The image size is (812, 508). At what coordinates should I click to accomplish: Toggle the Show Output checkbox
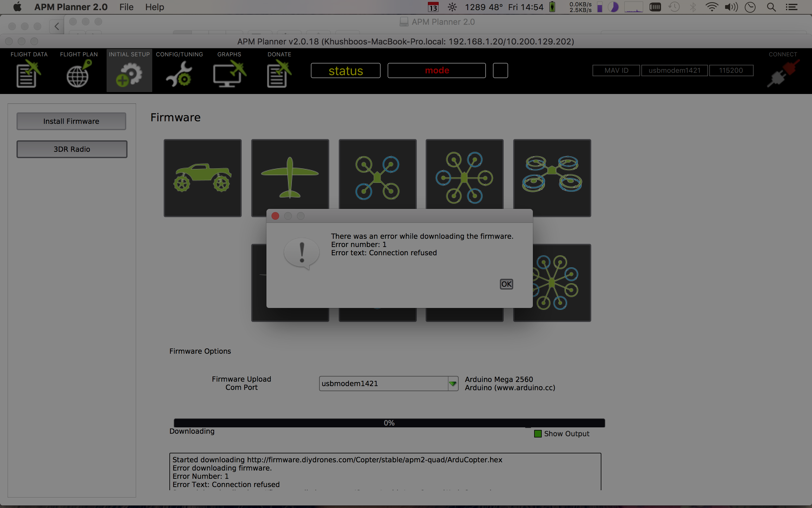point(538,434)
